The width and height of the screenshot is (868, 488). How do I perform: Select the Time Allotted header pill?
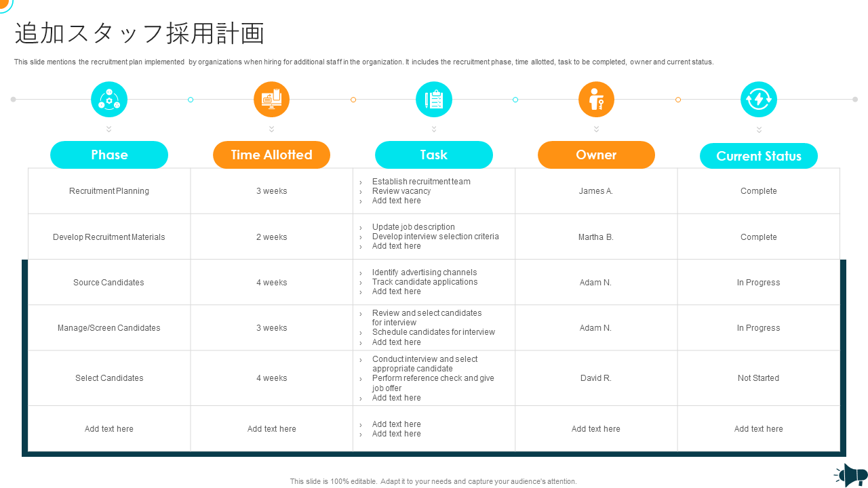pyautogui.click(x=271, y=155)
